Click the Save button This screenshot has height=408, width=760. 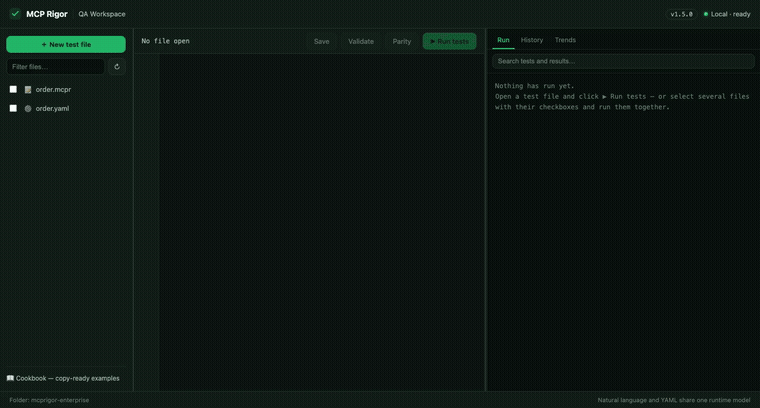(321, 42)
